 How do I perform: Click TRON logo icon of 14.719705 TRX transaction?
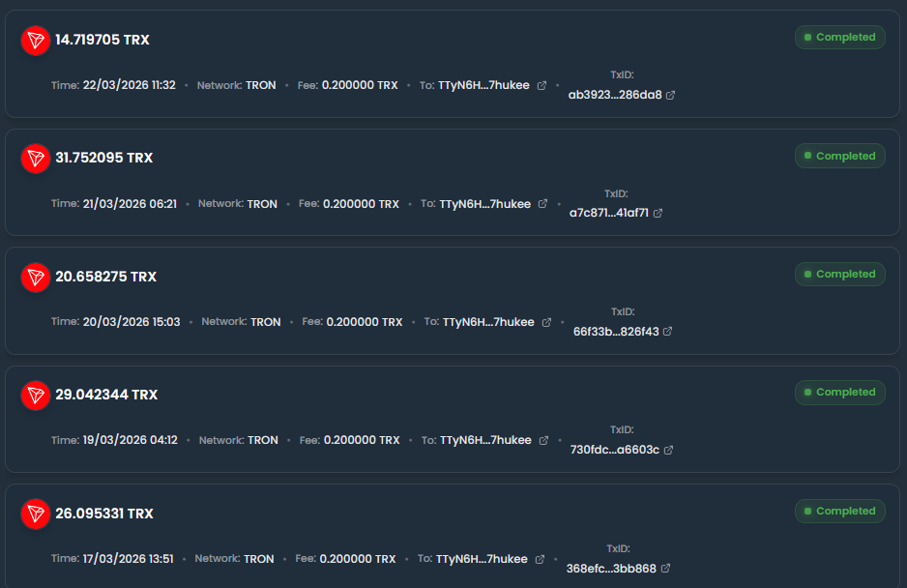tap(36, 40)
